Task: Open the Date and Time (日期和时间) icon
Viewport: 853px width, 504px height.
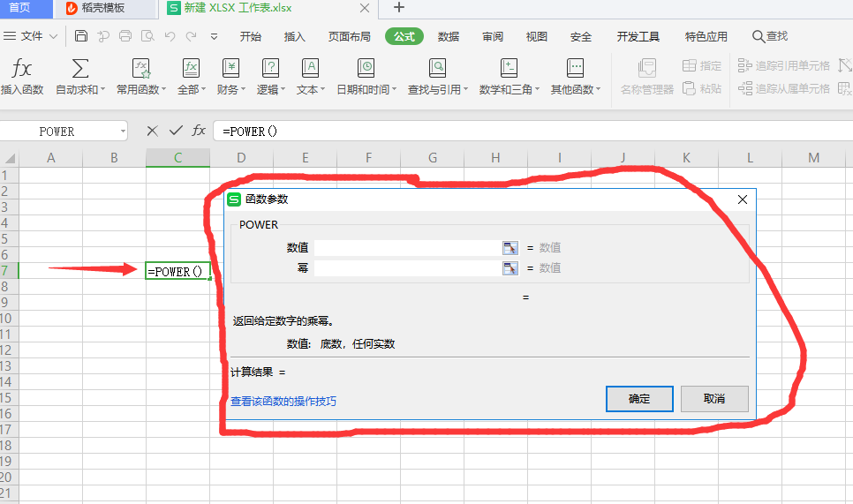Action: (x=366, y=69)
